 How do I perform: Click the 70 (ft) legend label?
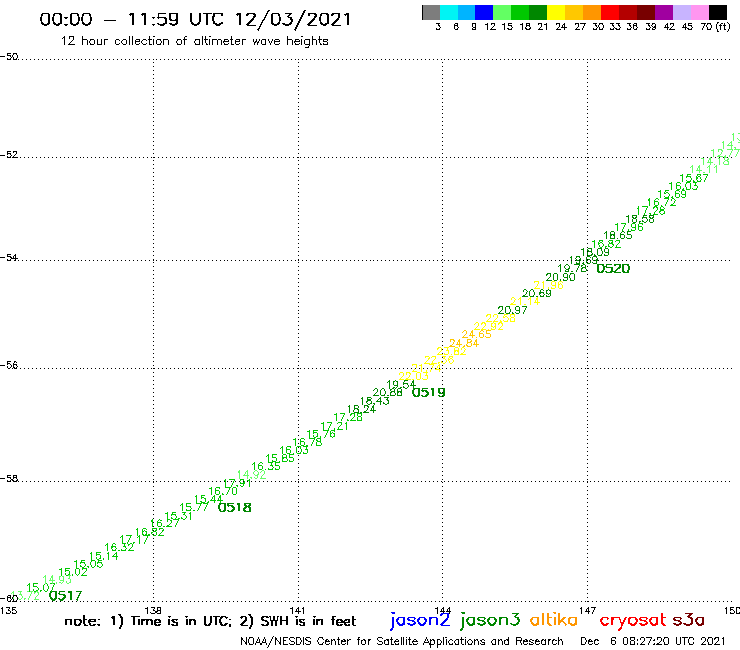click(715, 26)
